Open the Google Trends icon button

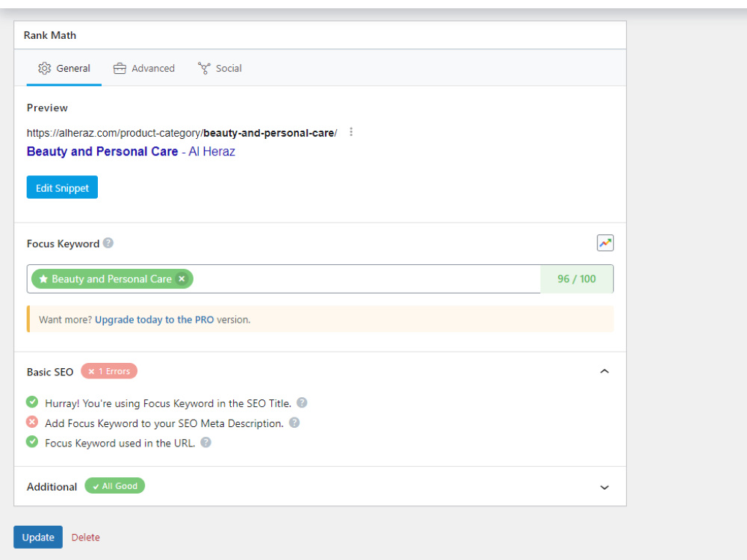coord(605,243)
